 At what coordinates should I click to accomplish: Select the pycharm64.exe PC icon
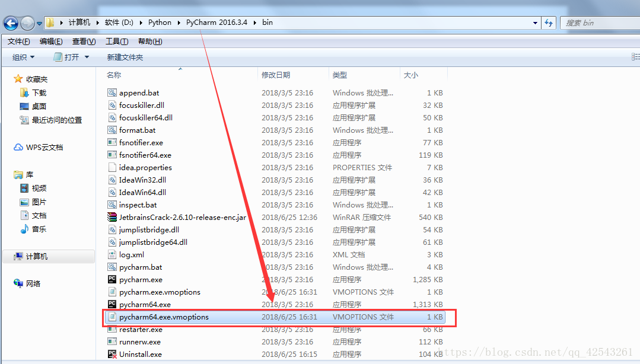(x=112, y=304)
